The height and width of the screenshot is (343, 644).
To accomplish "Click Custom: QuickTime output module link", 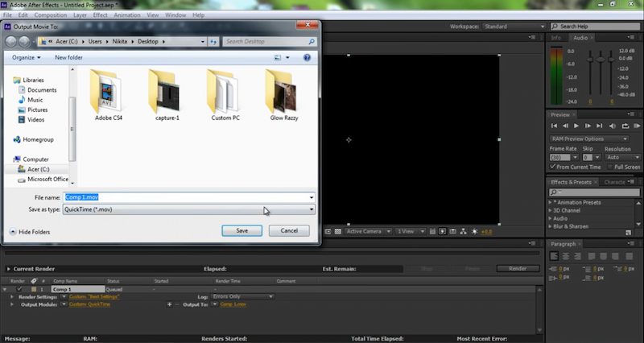I will tap(89, 304).
